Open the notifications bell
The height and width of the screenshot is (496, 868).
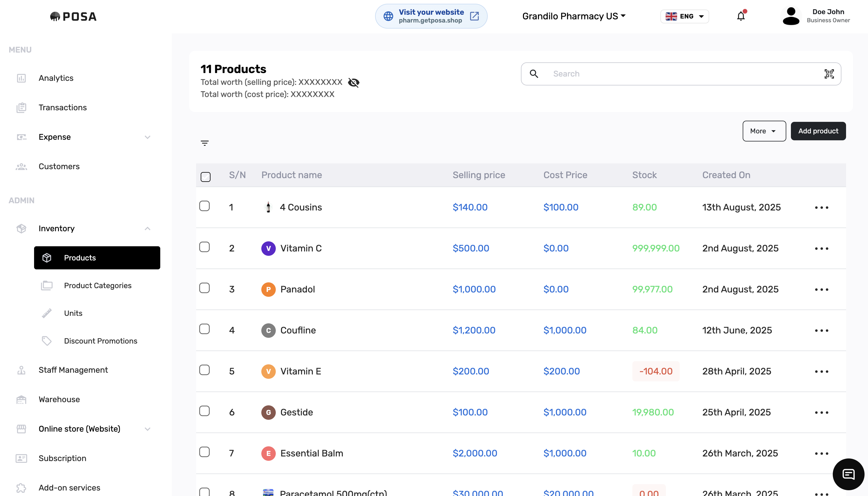tap(741, 16)
